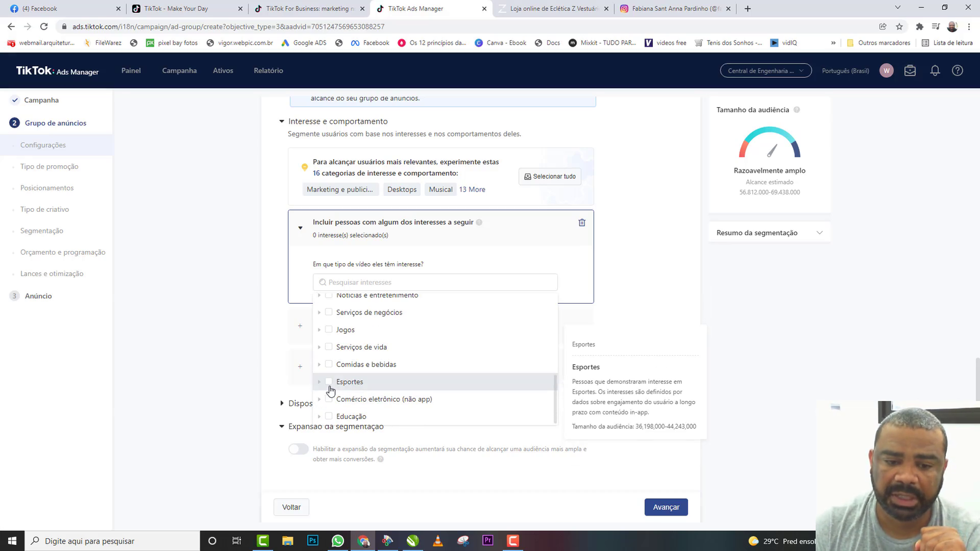Open Central de Engenharia account dropdown

click(x=766, y=70)
